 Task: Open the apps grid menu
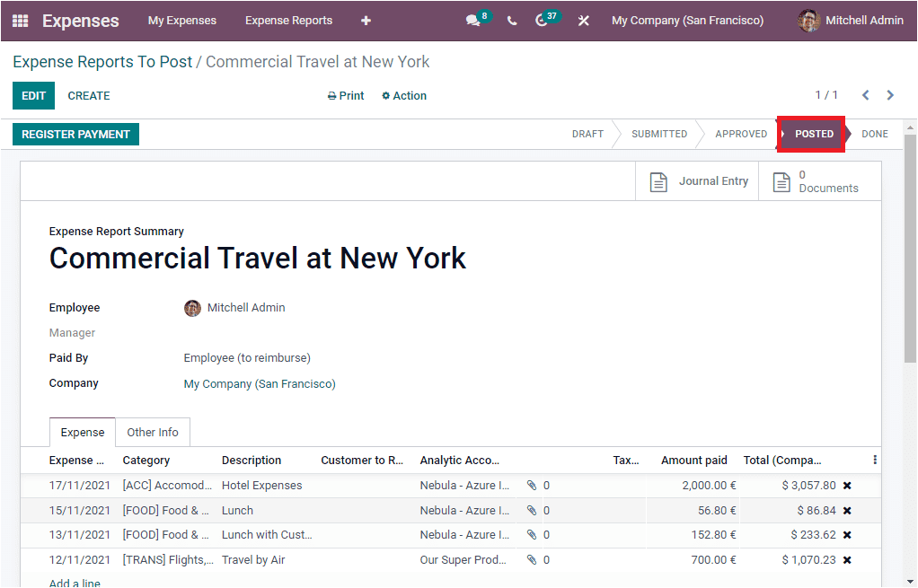click(18, 20)
